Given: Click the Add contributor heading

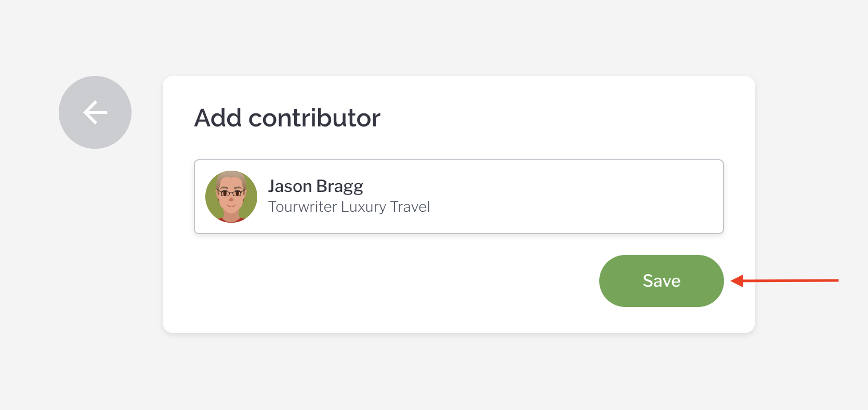Looking at the screenshot, I should 287,118.
